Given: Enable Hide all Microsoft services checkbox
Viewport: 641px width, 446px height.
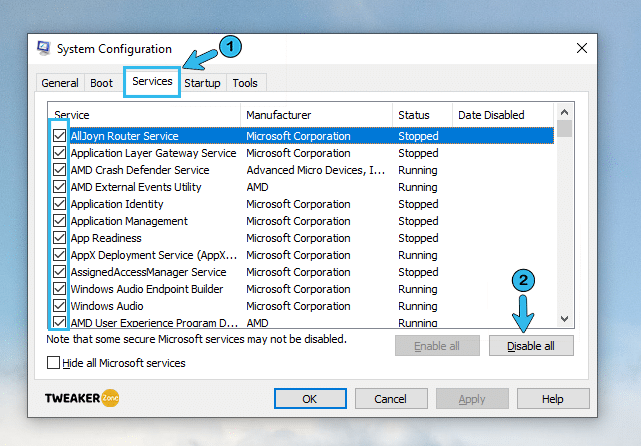Looking at the screenshot, I should 53,363.
